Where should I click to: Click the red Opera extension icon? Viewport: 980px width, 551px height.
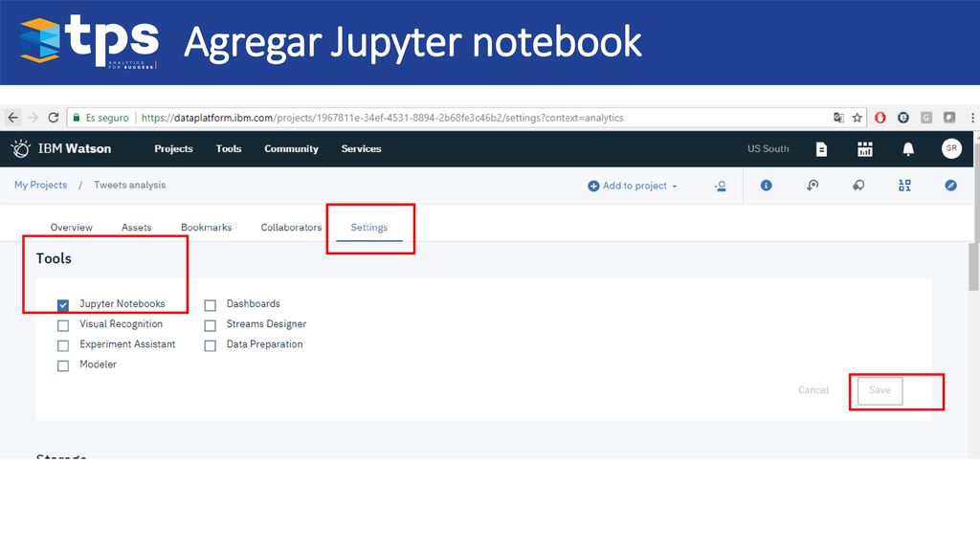click(x=880, y=118)
